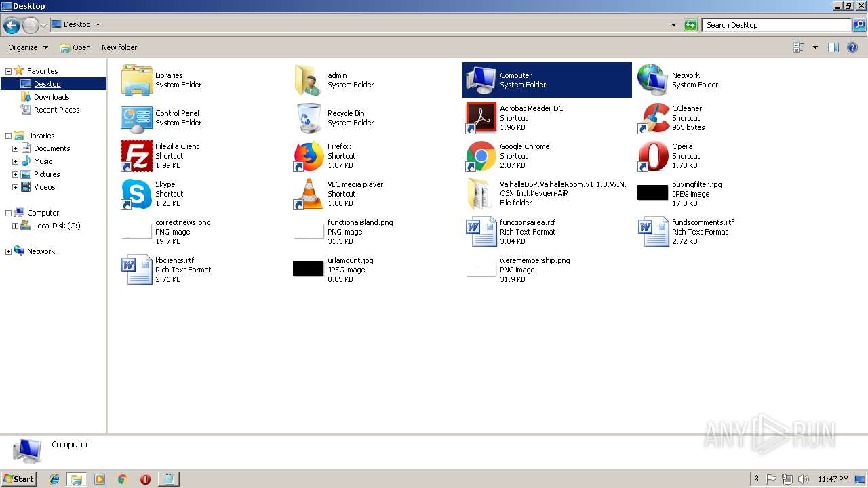This screenshot has width=868, height=488.
Task: Click the Change your view icon
Action: click(799, 47)
